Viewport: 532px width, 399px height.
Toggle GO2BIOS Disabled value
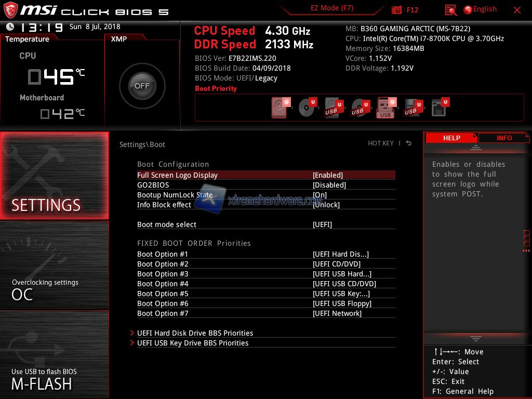(329, 185)
